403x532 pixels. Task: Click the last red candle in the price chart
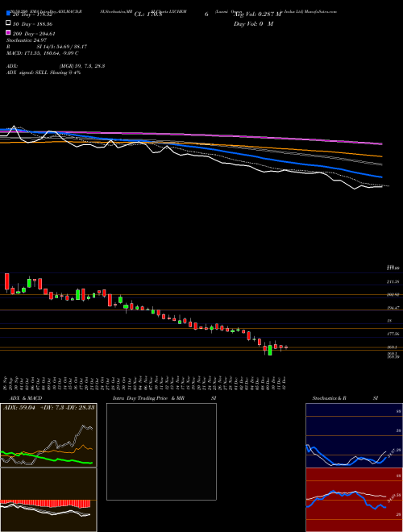(x=286, y=347)
